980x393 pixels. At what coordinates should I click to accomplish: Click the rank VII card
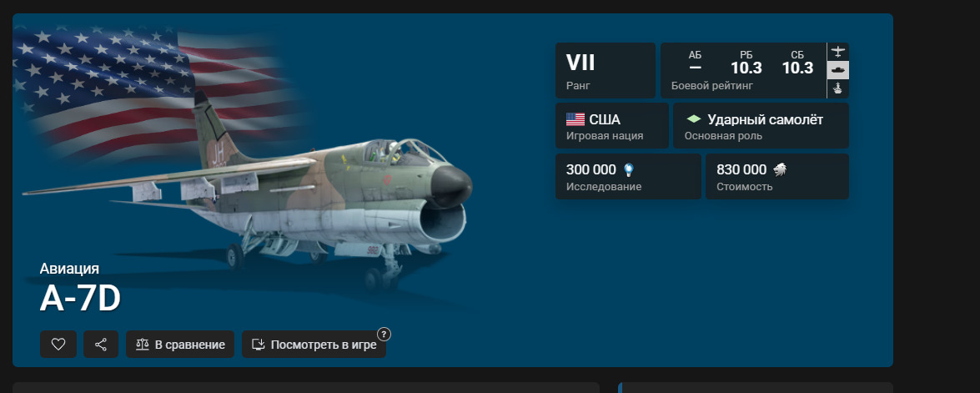tap(605, 70)
